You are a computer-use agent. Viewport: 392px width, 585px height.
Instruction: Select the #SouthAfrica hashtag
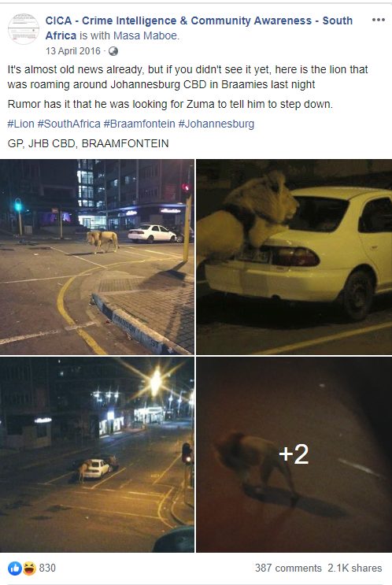(x=69, y=124)
